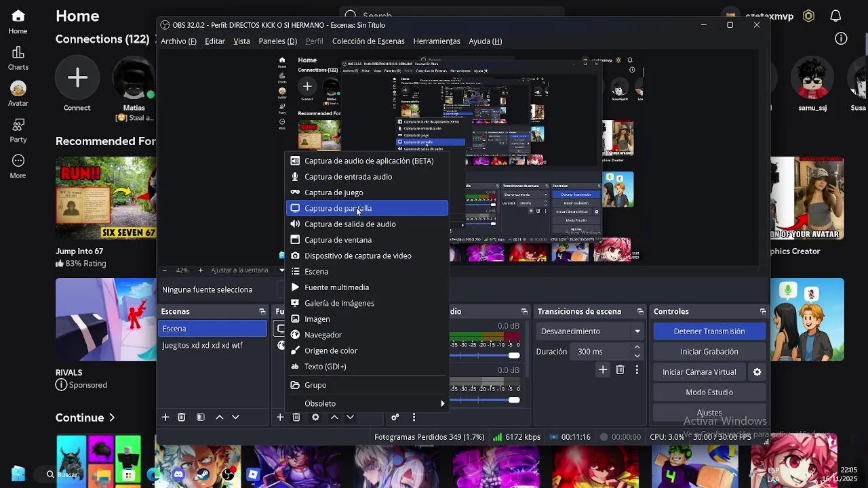This screenshot has width=868, height=488.
Task: Open the info icon beside Connections in Roblox
Action: (841, 39)
